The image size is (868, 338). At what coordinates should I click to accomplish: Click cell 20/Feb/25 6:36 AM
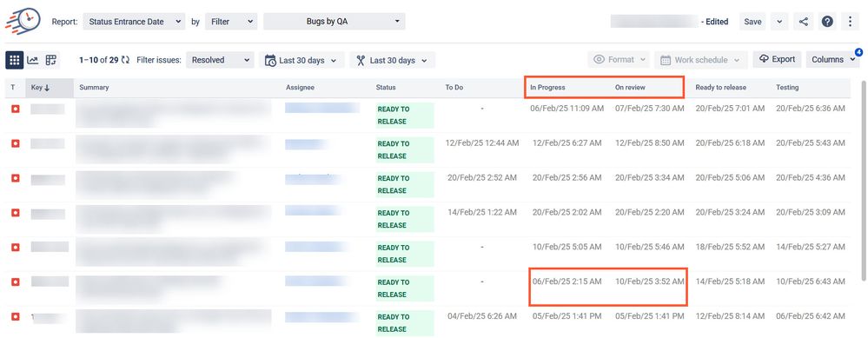(811, 109)
